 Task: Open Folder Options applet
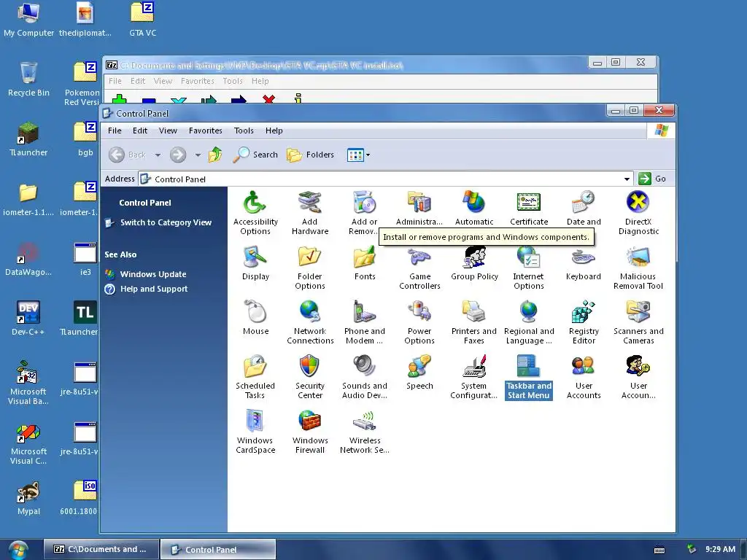[x=309, y=268]
